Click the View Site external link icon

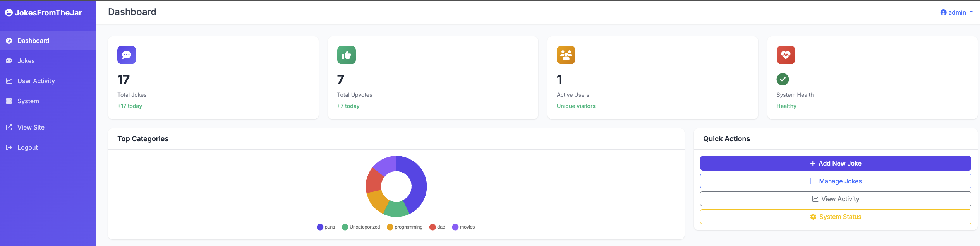coord(9,127)
